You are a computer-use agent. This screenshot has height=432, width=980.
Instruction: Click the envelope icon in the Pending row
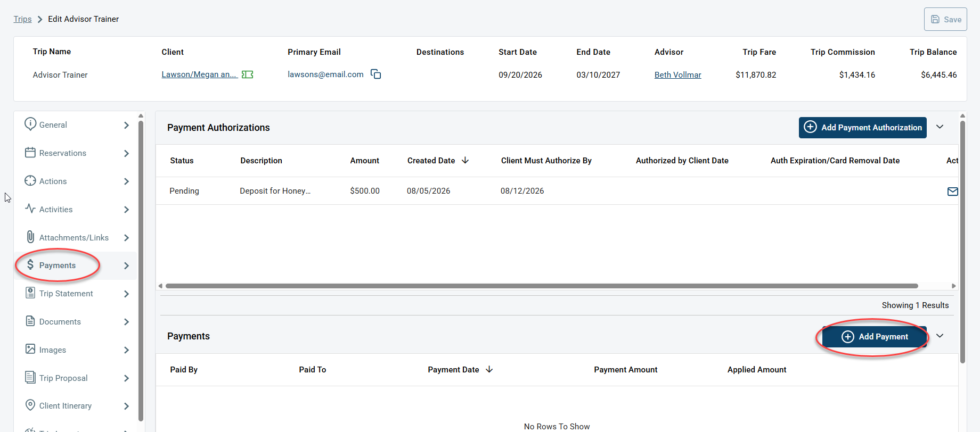tap(953, 192)
